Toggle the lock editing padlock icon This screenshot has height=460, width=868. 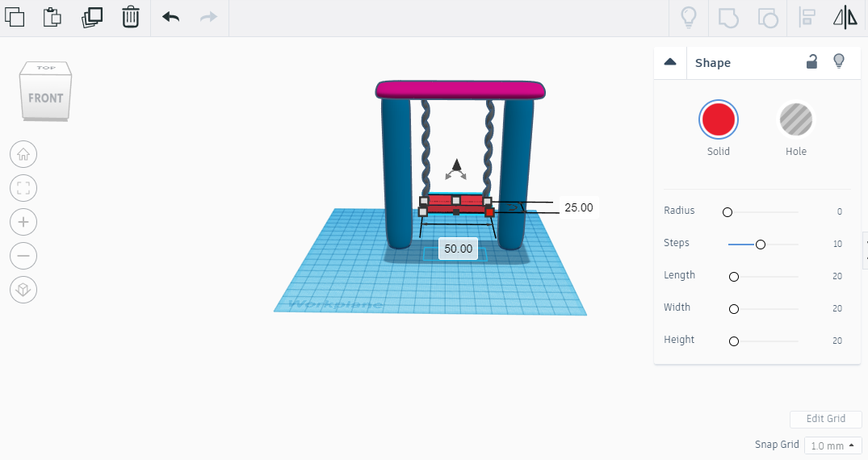(811, 61)
